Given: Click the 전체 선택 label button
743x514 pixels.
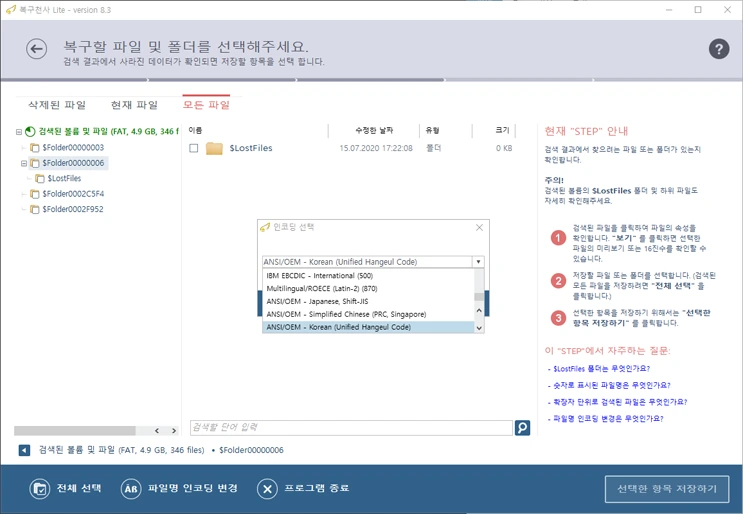Looking at the screenshot, I should coord(79,488).
